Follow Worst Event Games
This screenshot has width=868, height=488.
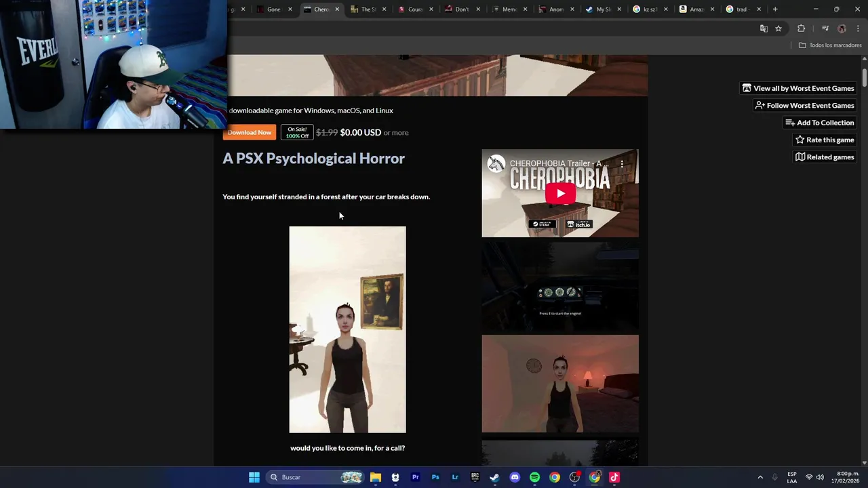[804, 106]
